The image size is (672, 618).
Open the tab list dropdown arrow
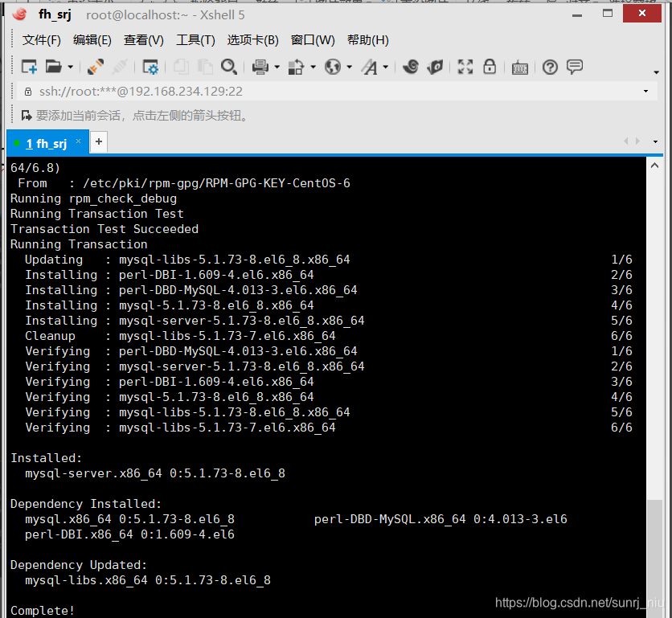[x=655, y=142]
